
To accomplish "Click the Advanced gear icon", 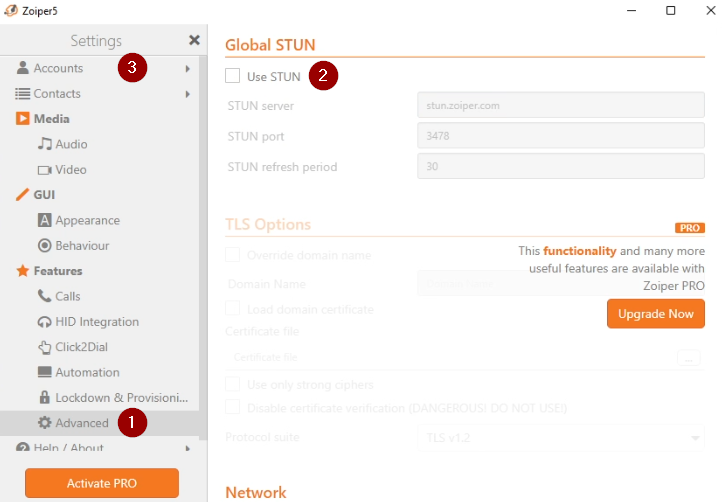I will coord(44,422).
